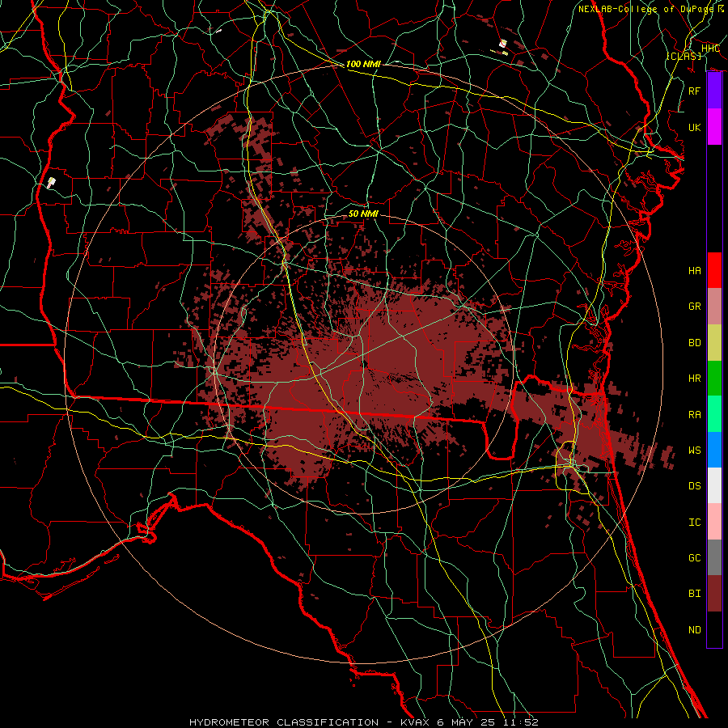Click the 100 NMI range ring label
This screenshot has width=728, height=728.
click(363, 64)
